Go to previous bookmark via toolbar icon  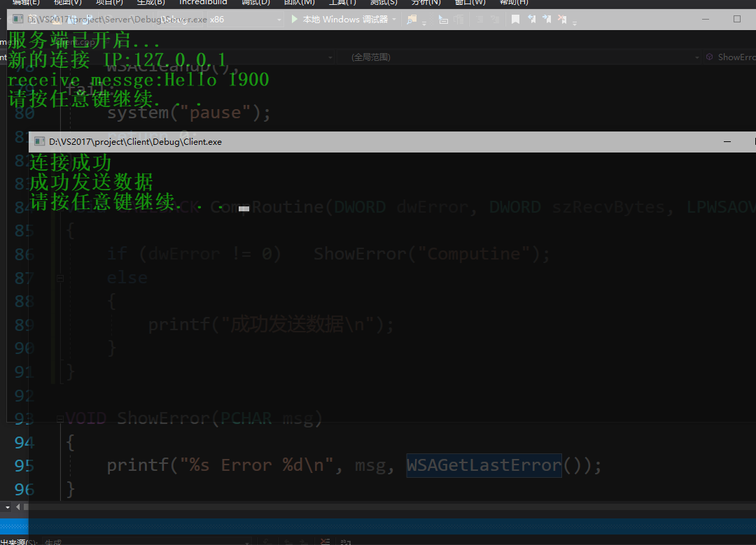[x=531, y=20]
